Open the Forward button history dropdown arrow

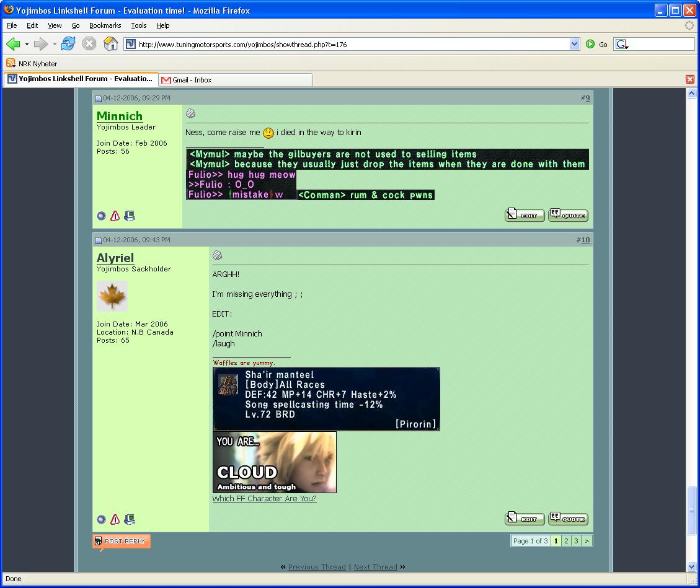(55, 45)
